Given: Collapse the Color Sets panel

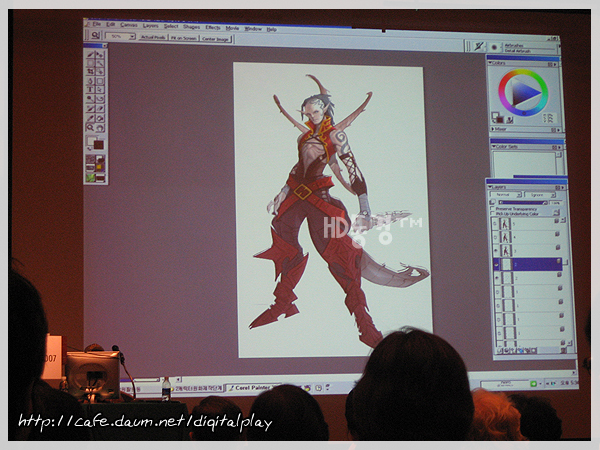Looking at the screenshot, I should (494, 147).
